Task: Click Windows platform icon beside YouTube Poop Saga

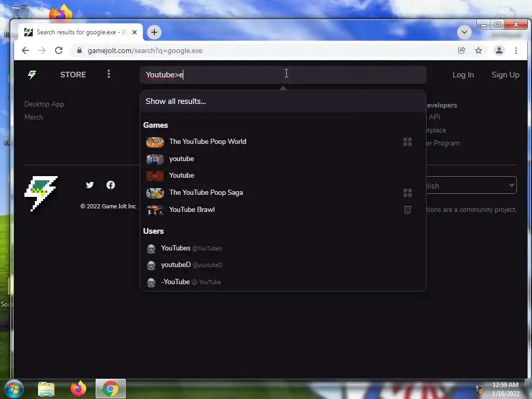Action: (407, 193)
